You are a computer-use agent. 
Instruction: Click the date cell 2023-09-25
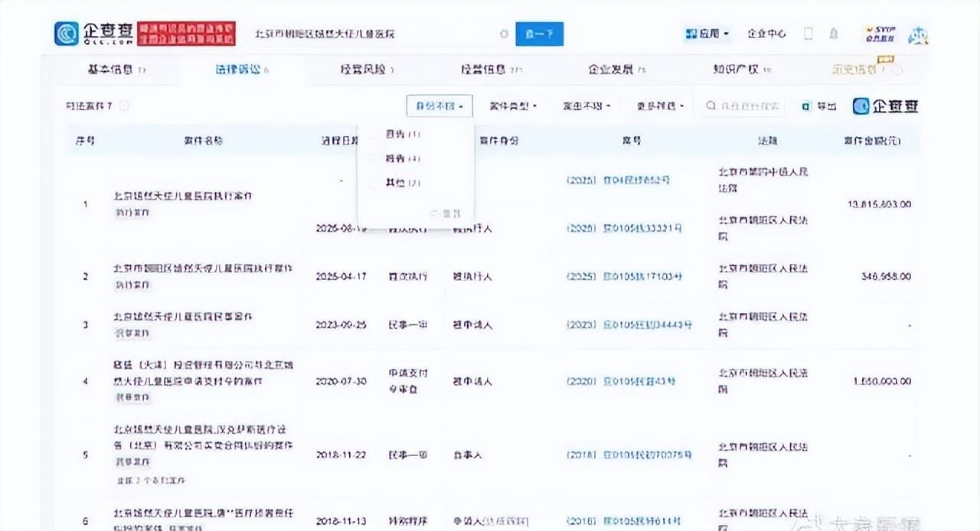pos(341,325)
